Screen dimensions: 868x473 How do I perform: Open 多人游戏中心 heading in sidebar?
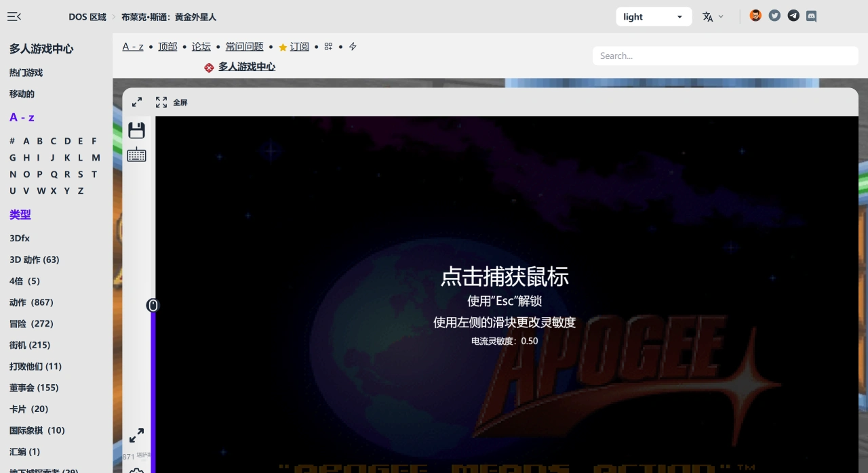(41, 49)
